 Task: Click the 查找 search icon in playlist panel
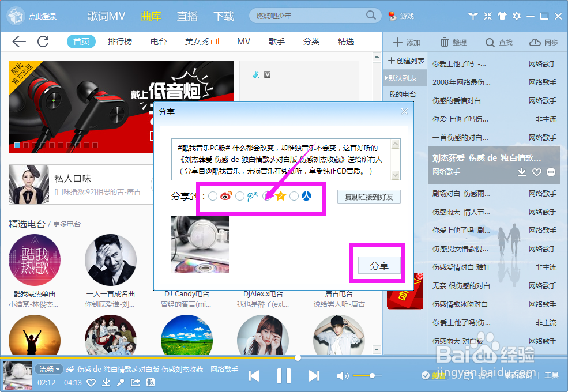tap(490, 43)
